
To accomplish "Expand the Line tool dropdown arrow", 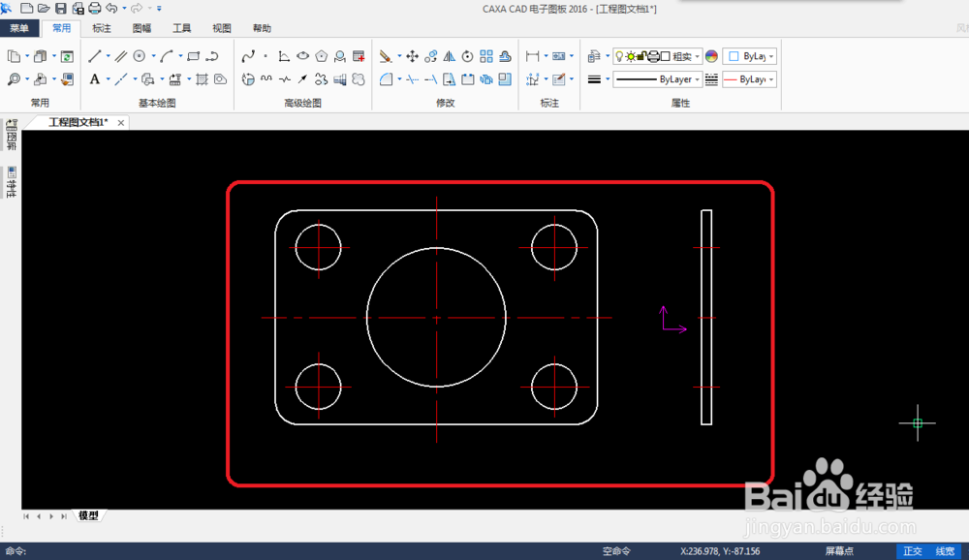I will pos(109,56).
